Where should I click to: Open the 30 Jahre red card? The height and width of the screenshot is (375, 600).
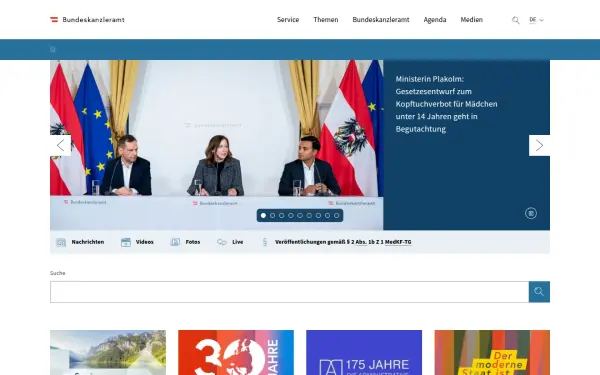tap(236, 352)
